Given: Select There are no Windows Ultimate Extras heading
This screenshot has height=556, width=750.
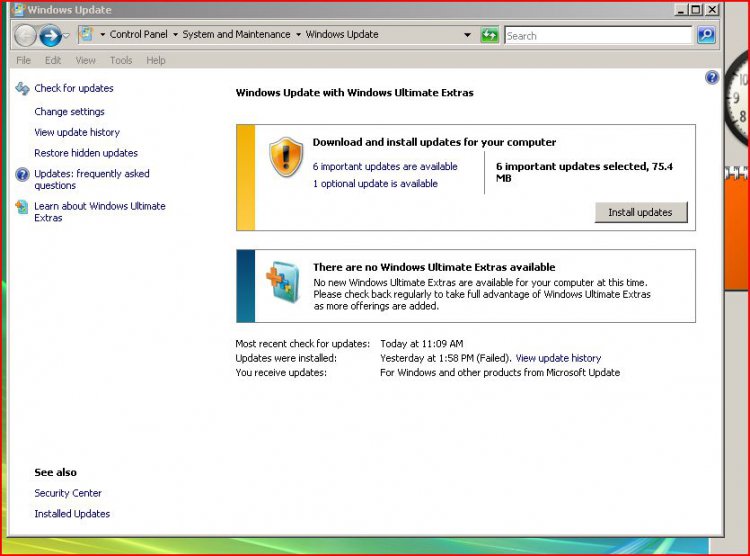Looking at the screenshot, I should click(434, 267).
